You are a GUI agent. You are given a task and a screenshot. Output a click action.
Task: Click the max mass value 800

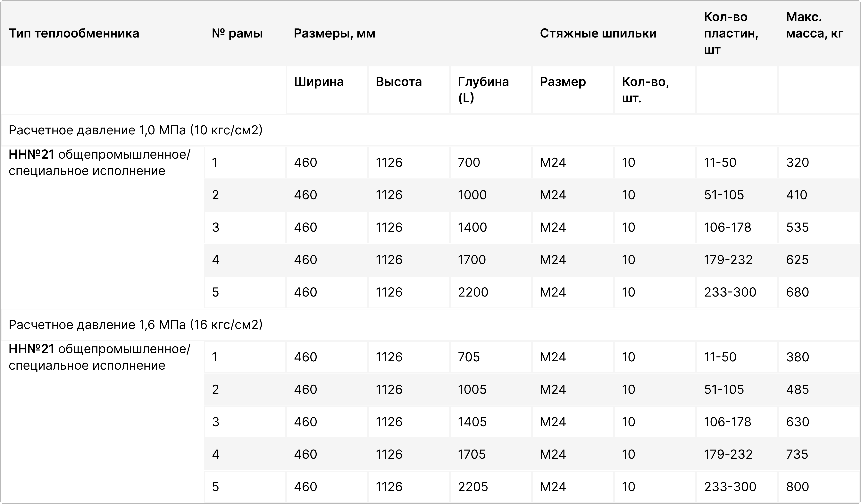point(798,487)
